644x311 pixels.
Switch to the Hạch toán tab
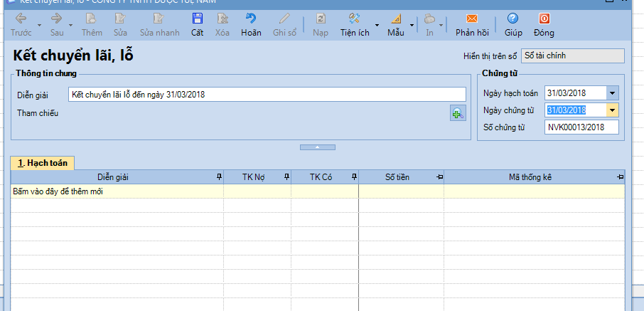[x=43, y=163]
